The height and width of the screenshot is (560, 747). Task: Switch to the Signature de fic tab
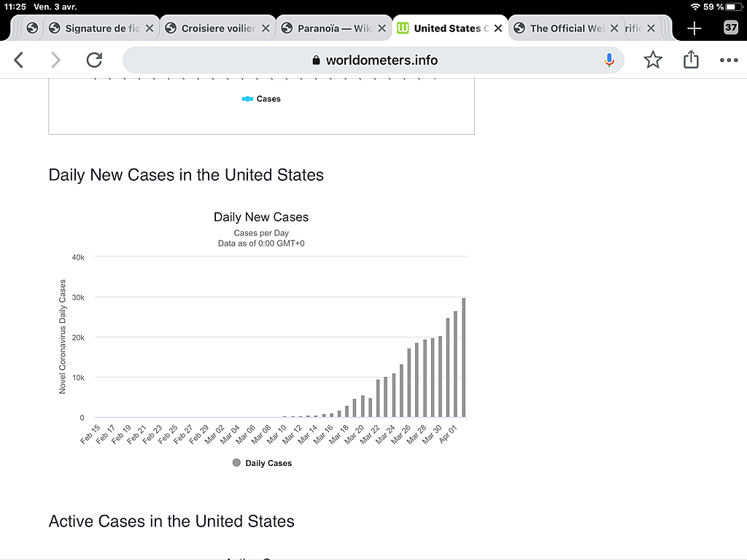101,28
